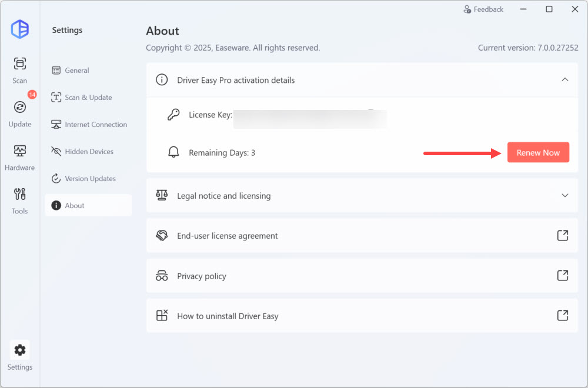Collapse Driver Easy Pro activation details
Image resolution: width=588 pixels, height=388 pixels.
[564, 80]
